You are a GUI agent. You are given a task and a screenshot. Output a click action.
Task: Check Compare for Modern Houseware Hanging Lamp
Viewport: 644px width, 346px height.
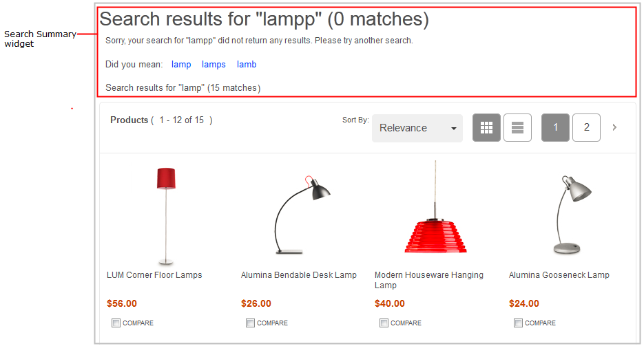pyautogui.click(x=384, y=323)
